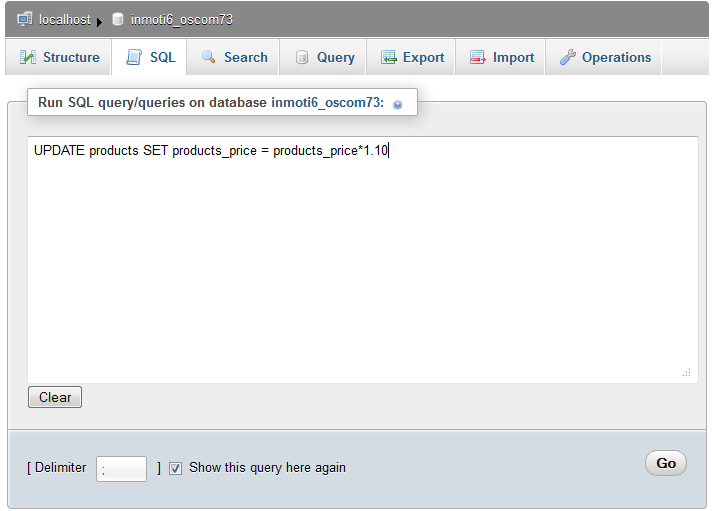713x511 pixels.
Task: Click the SQL tab icon
Action: click(x=134, y=58)
